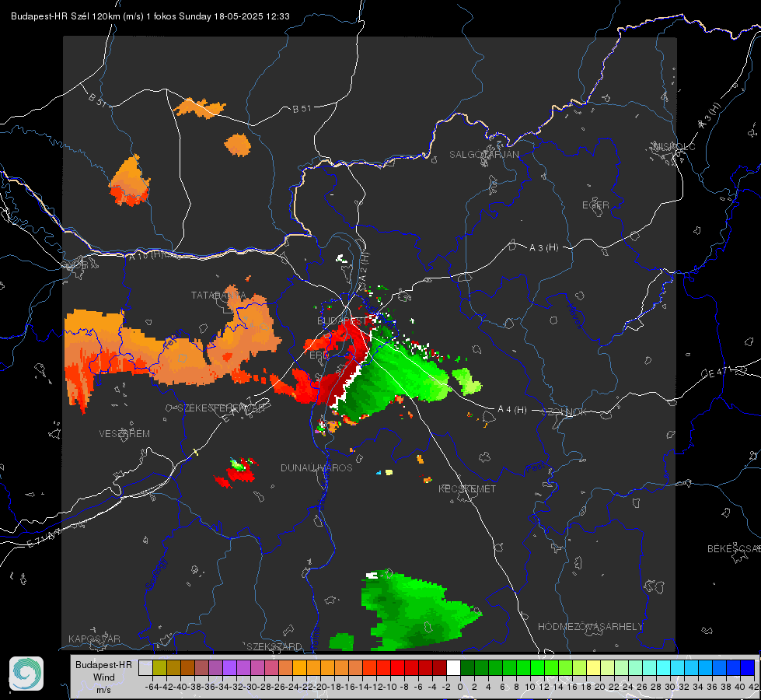This screenshot has width=761, height=700.
Task: Select the BUDAPEST city label
Action: click(x=343, y=321)
